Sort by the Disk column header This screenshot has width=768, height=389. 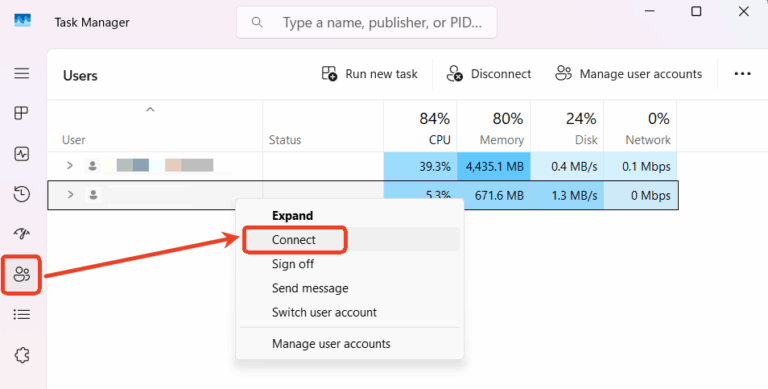click(567, 126)
